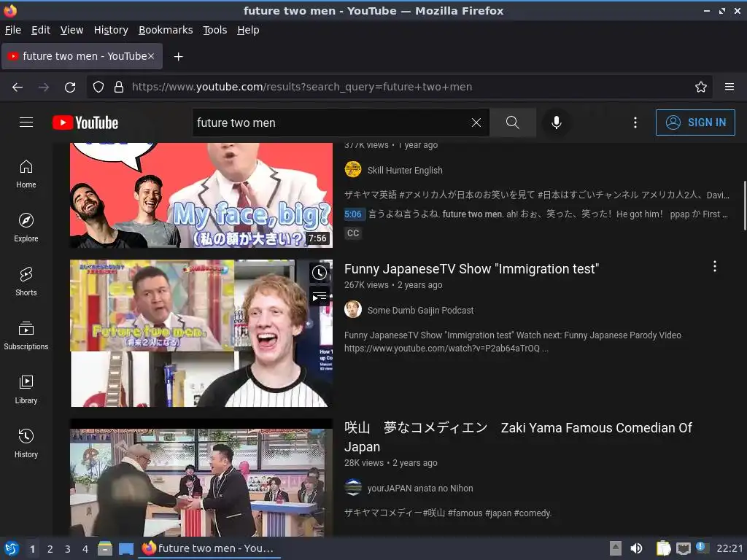The image size is (747, 560).
Task: Open Subscriptions in sidebar
Action: [26, 335]
